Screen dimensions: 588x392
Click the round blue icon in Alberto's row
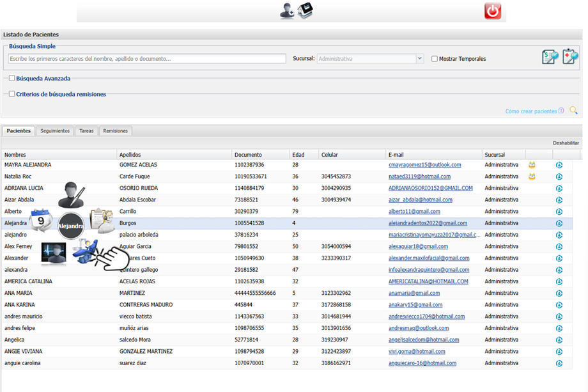(559, 212)
